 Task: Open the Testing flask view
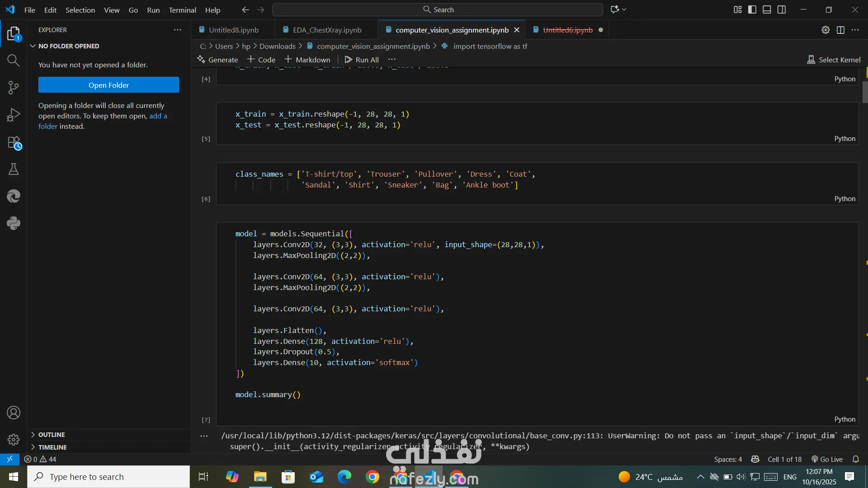click(x=13, y=169)
